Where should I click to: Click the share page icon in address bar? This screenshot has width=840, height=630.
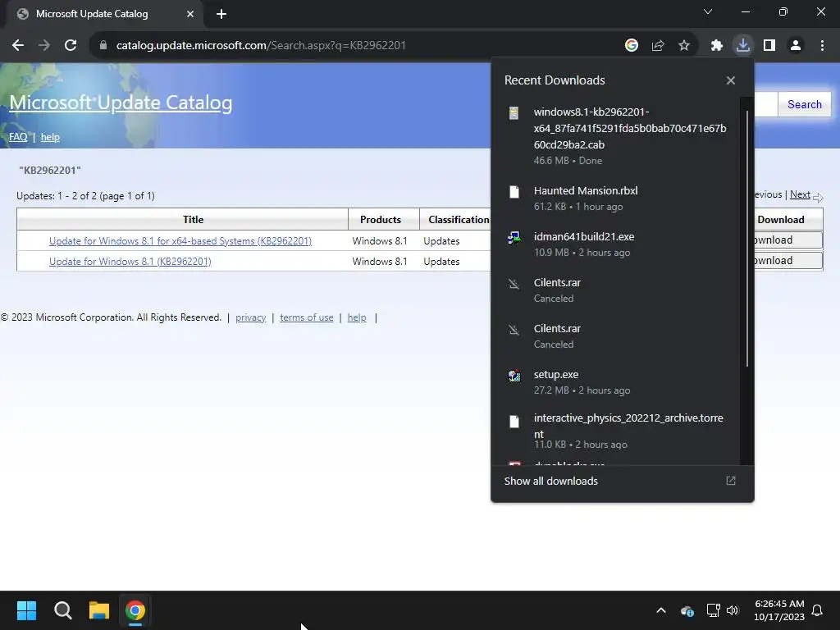(658, 46)
